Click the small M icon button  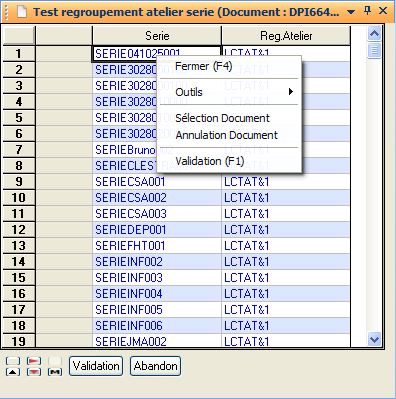click(55, 372)
